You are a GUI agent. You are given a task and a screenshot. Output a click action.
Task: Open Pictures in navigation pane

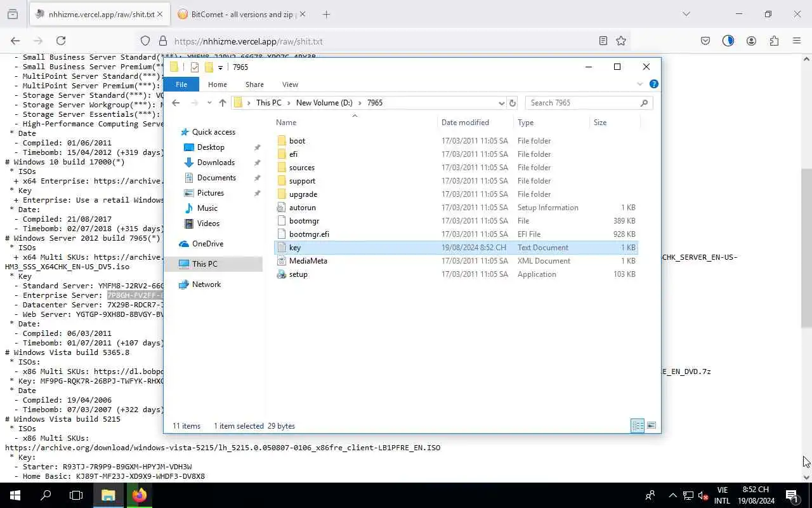tap(210, 193)
